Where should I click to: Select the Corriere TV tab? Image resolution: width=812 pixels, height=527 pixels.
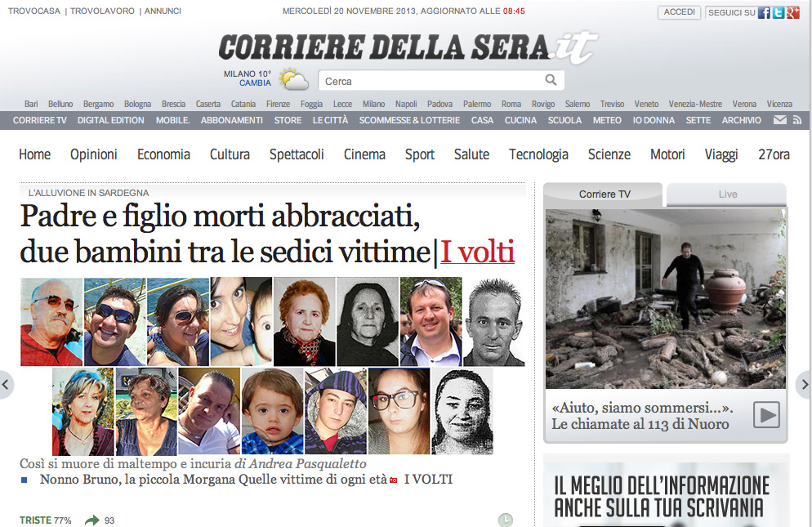(605, 194)
